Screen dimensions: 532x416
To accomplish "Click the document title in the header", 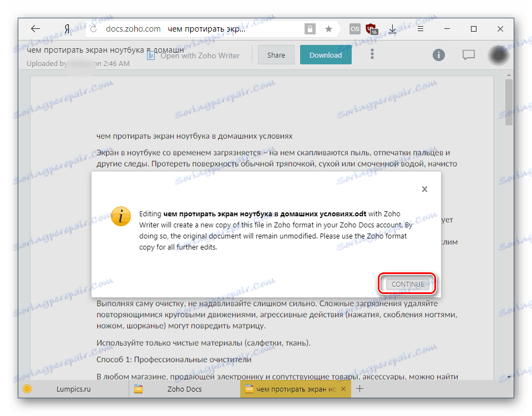I will (105, 50).
